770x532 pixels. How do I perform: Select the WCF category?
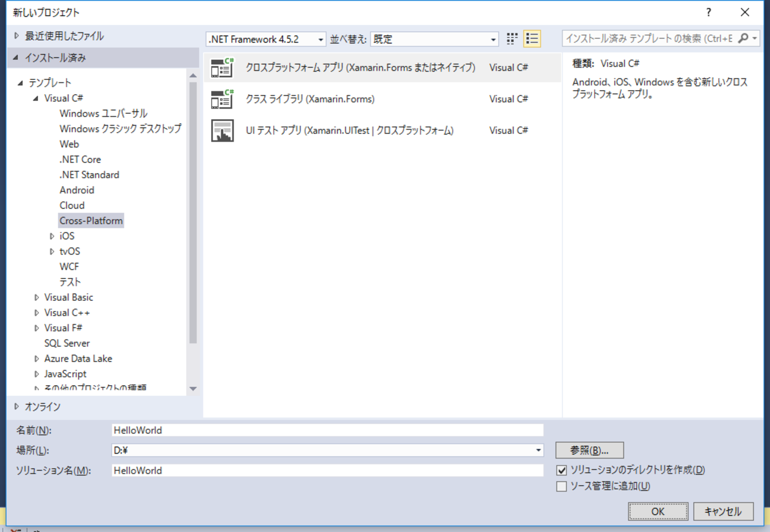[x=69, y=267]
